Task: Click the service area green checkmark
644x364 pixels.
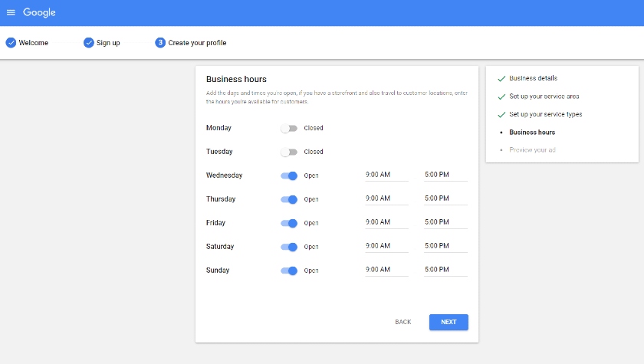Action: [x=501, y=97]
